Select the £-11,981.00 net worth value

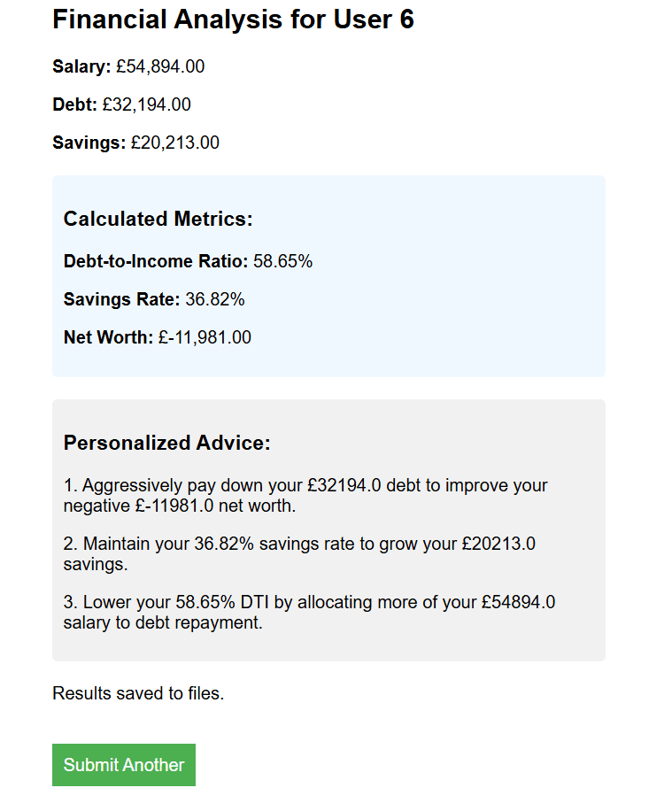(205, 337)
